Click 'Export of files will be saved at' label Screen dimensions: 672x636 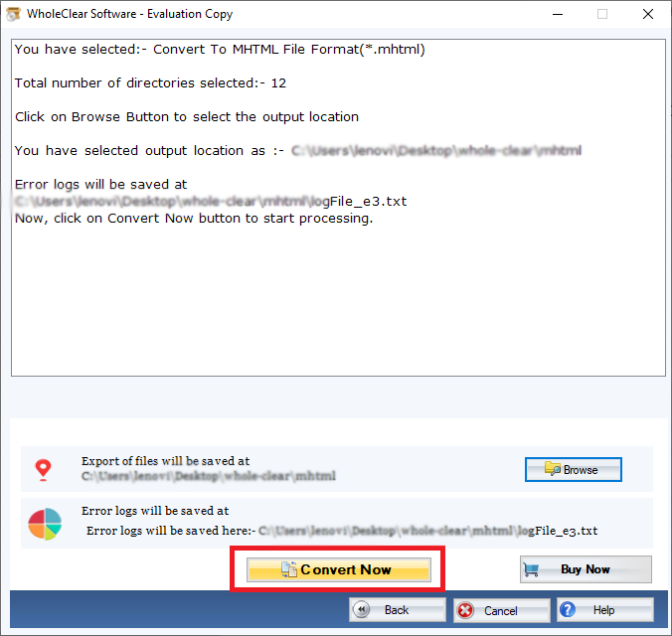pyautogui.click(x=165, y=461)
